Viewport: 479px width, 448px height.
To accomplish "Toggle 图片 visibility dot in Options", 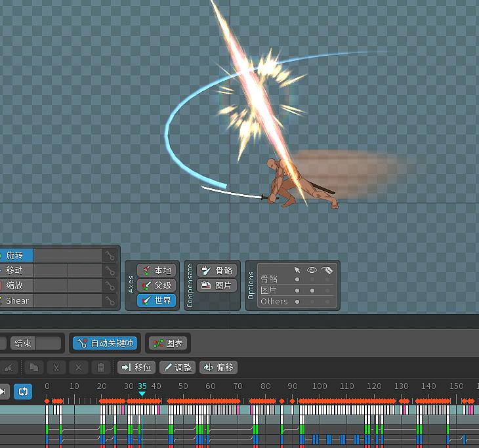I will tap(312, 291).
